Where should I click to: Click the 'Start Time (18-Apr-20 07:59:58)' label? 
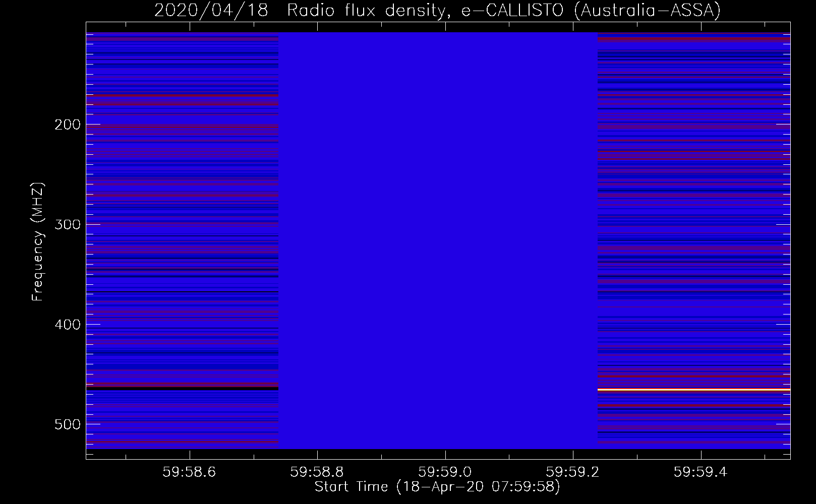[437, 487]
